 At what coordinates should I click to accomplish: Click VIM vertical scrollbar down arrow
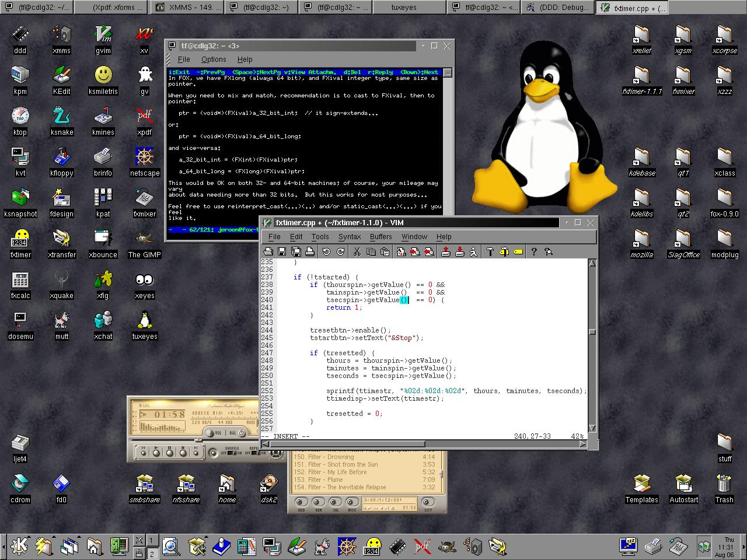pyautogui.click(x=592, y=428)
